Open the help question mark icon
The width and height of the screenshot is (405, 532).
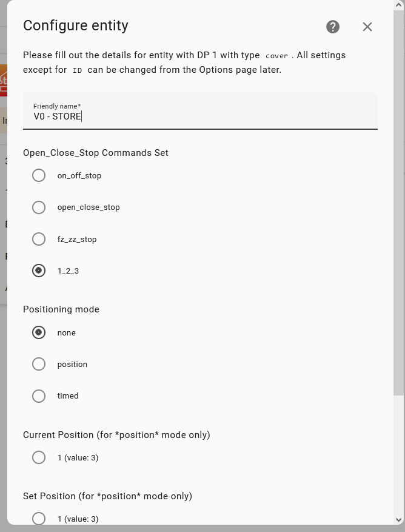coord(333,27)
